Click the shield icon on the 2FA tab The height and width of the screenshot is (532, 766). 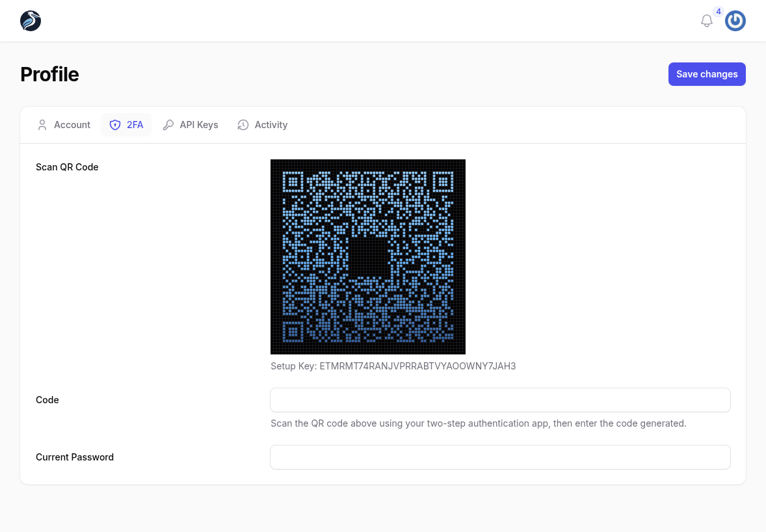click(115, 125)
